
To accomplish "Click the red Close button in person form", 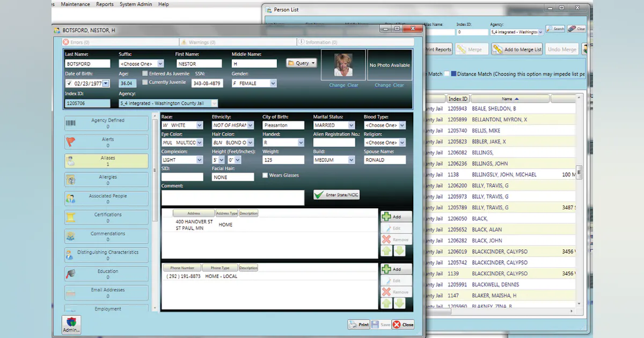I will [x=404, y=325].
